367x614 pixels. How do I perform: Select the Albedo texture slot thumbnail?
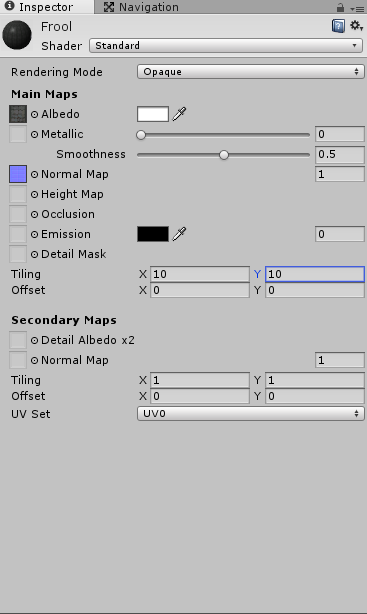click(18, 114)
